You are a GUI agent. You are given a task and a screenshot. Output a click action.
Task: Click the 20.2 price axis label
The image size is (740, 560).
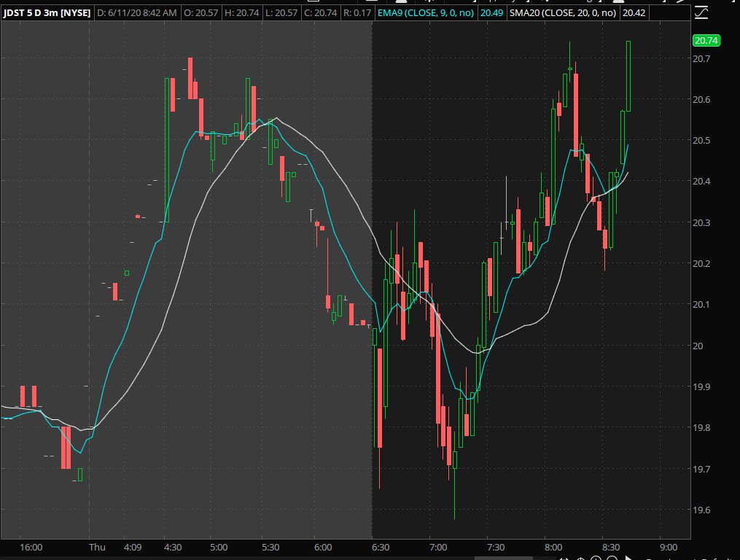click(x=701, y=263)
